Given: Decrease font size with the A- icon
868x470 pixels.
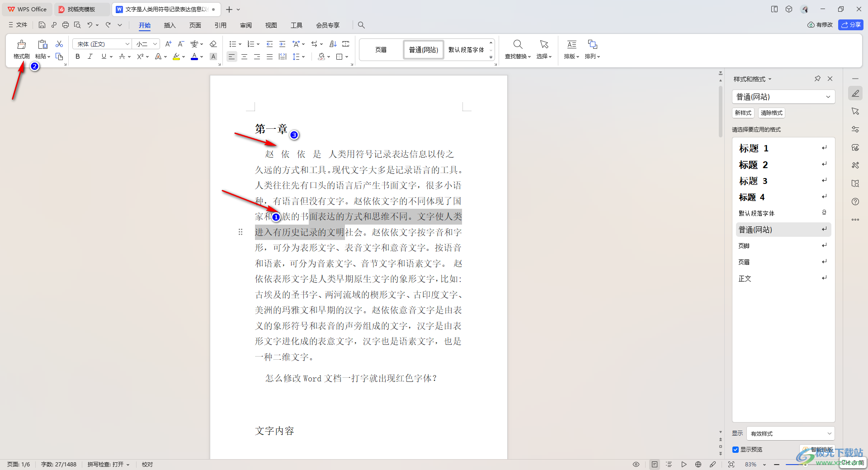Looking at the screenshot, I should click(181, 44).
